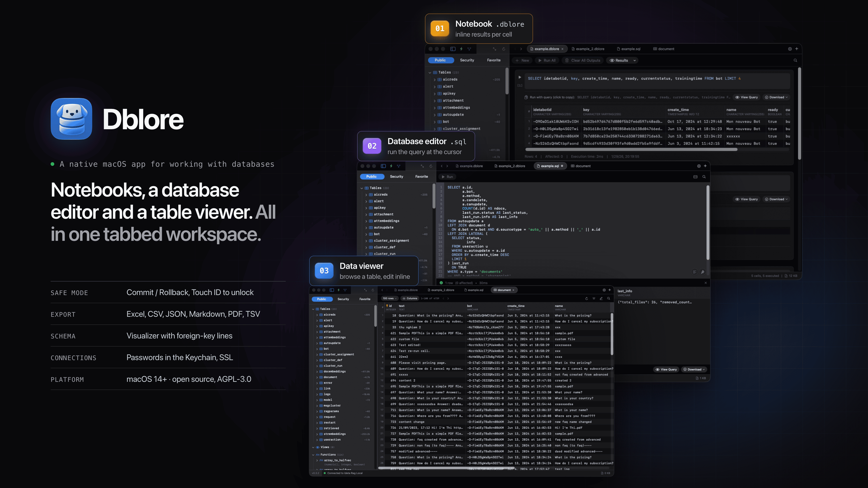Collapse Tables group in Notebook sidebar

click(430, 72)
